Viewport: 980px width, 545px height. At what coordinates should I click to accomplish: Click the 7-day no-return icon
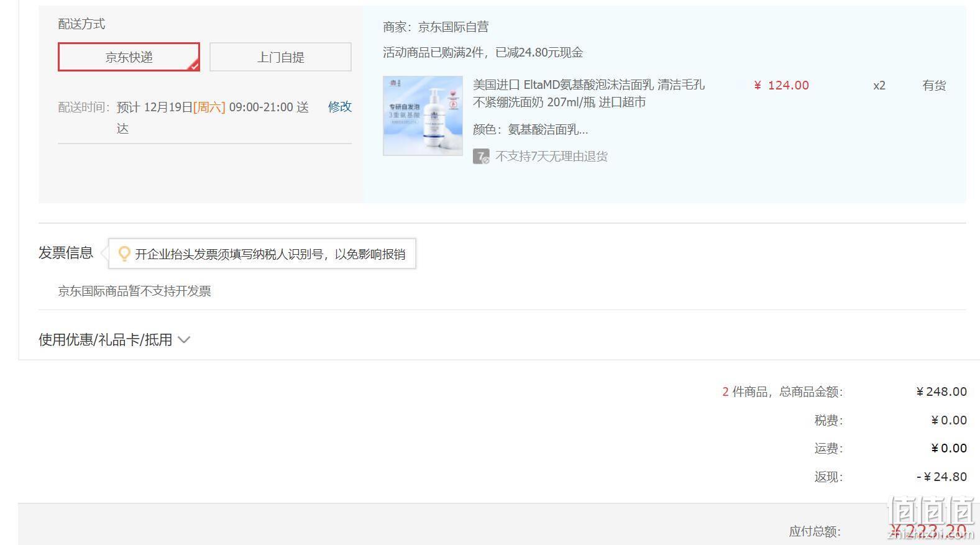pyautogui.click(x=481, y=157)
